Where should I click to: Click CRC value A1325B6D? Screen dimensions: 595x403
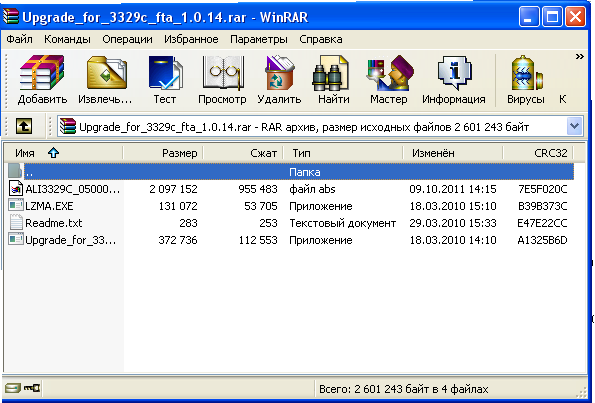(x=543, y=240)
